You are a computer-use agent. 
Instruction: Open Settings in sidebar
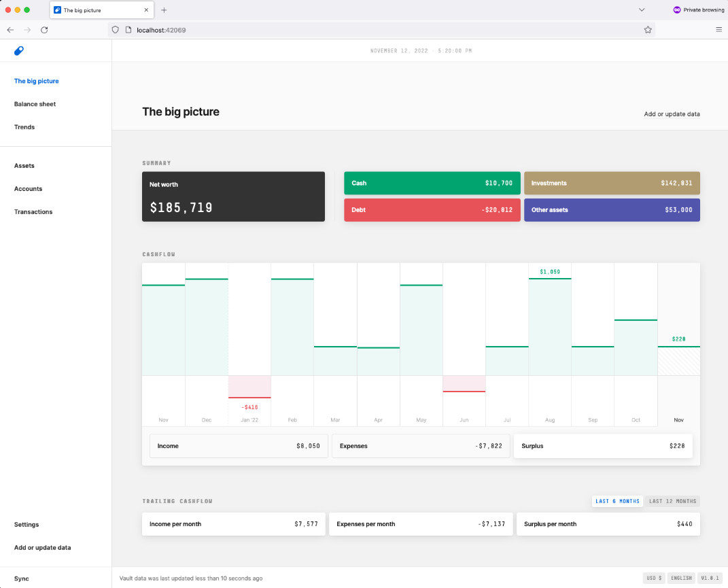click(27, 524)
